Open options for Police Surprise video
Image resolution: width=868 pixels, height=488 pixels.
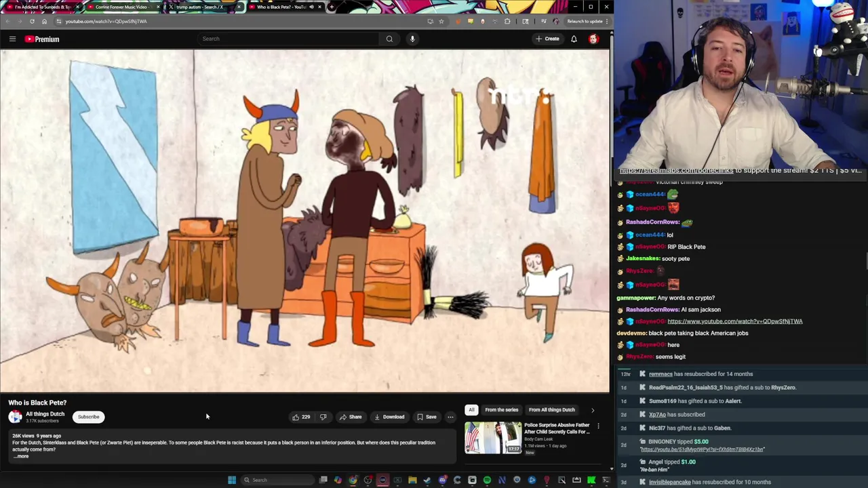(598, 426)
